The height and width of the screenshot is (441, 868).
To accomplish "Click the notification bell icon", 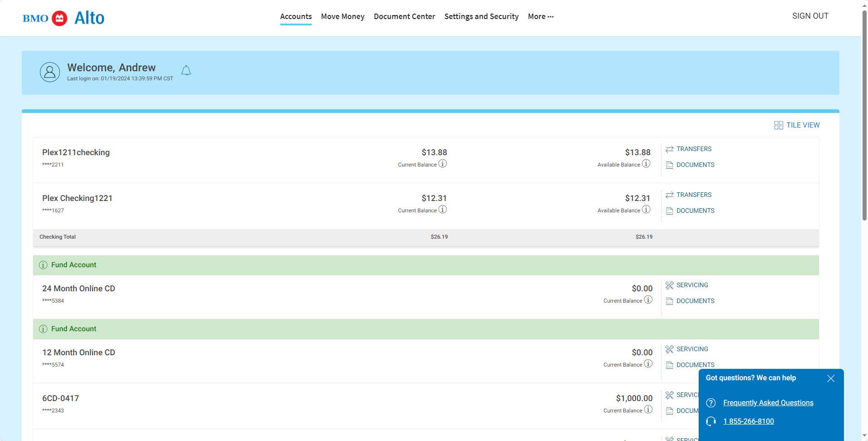I will [x=186, y=70].
